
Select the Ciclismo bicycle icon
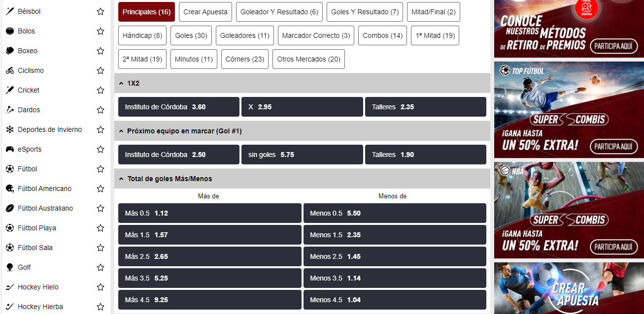[10, 70]
